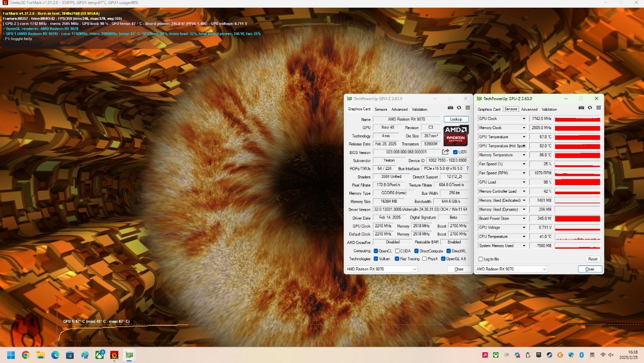Click the AMD Software tray icon
The width and height of the screenshot is (644, 363).
485,355
